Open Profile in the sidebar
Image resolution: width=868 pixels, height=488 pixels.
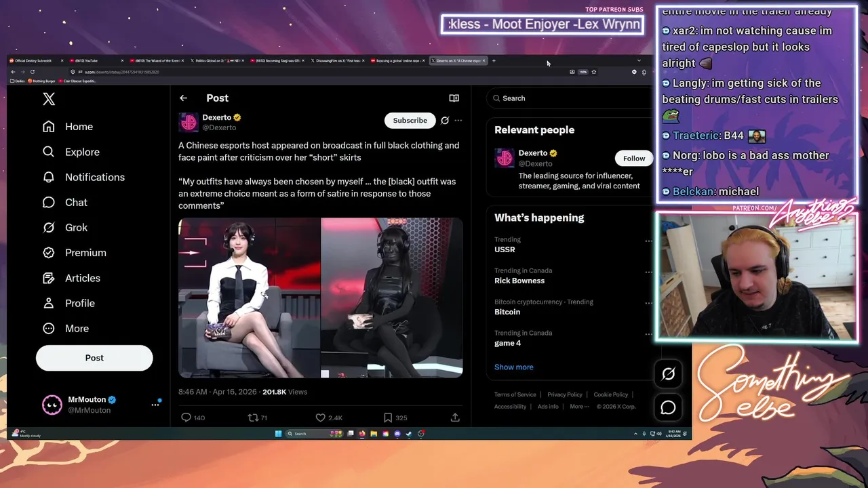click(x=68, y=303)
